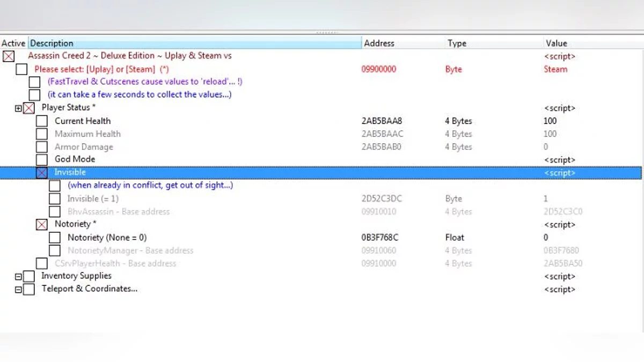Freeze the Current Health entry checkbox
Viewport: 644px width, 362px height.
(x=42, y=121)
